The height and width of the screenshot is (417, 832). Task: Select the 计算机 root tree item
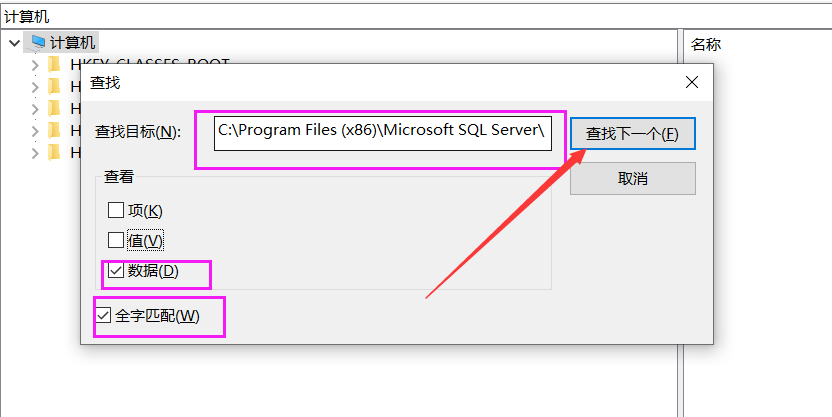[73, 42]
